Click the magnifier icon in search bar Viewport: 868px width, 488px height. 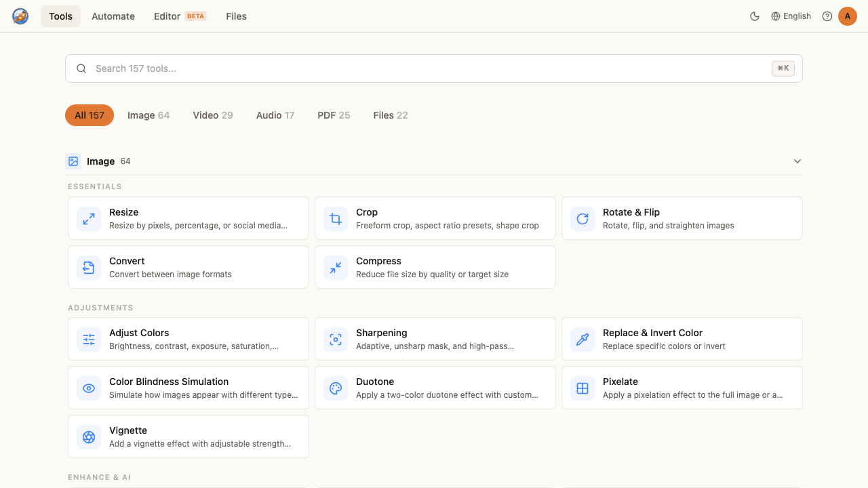81,68
